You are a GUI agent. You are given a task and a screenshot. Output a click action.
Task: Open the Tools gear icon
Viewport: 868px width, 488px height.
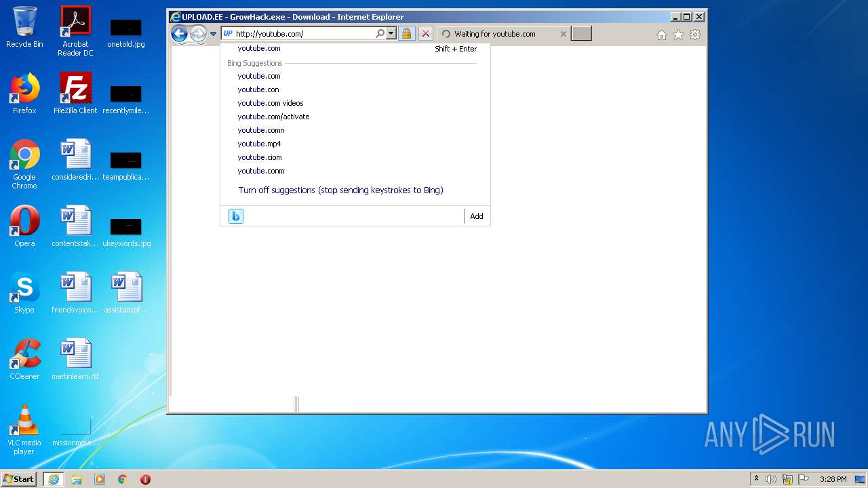tap(695, 35)
